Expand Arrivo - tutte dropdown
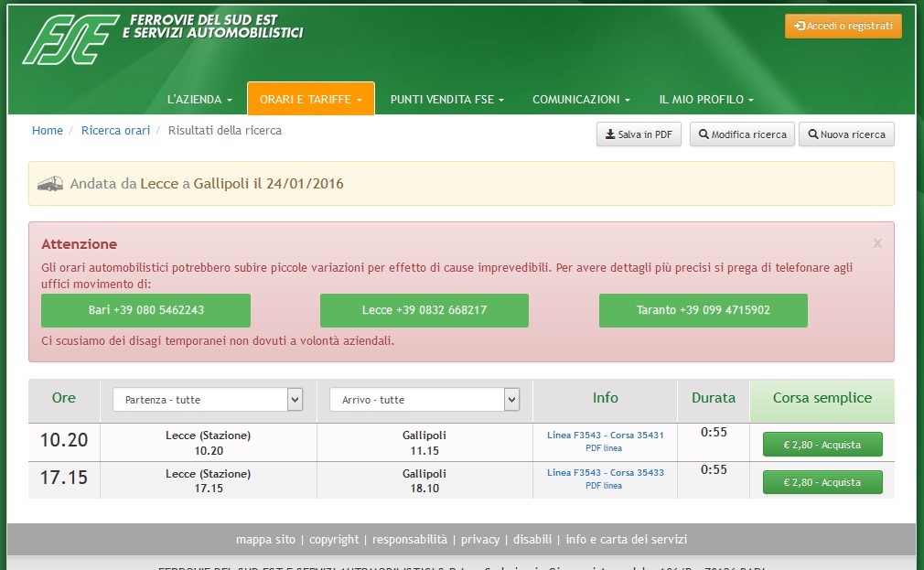 [x=424, y=400]
